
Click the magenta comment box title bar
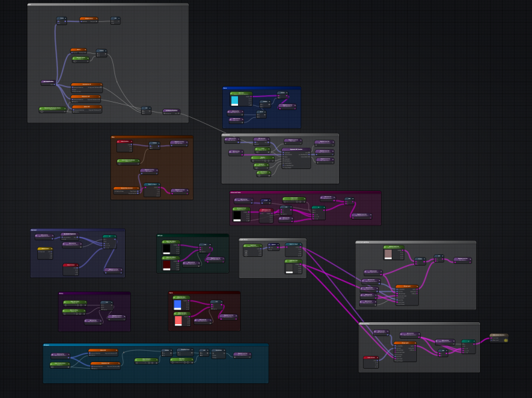305,193
